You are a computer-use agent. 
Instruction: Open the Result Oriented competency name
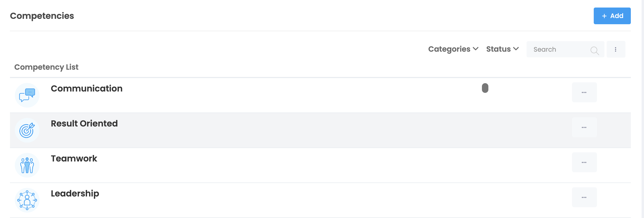pos(84,124)
